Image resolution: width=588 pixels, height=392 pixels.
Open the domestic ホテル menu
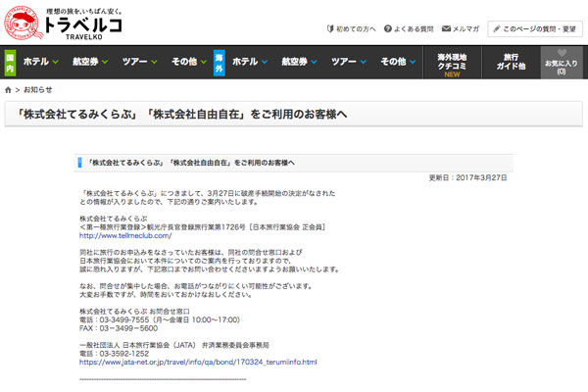tap(36, 62)
